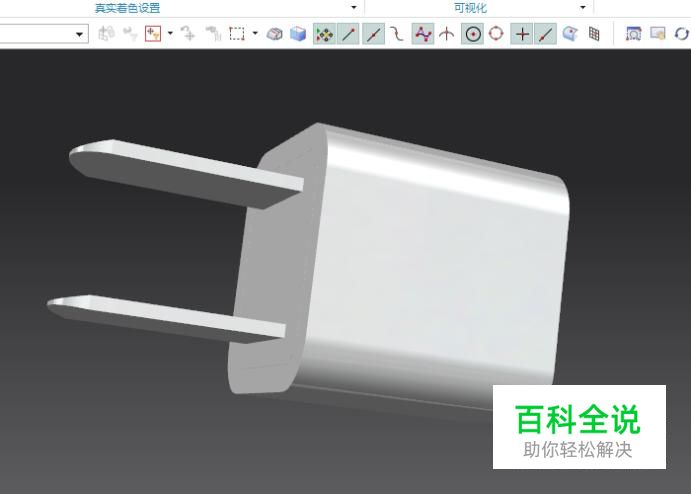Image resolution: width=691 pixels, height=494 pixels.
Task: Toggle End Point snap option
Action: coord(348,34)
